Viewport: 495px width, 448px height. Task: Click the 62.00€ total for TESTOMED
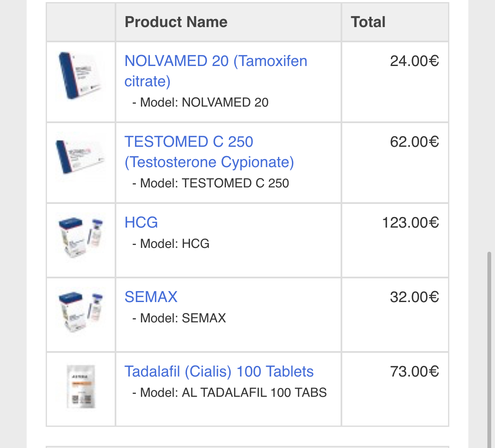pyautogui.click(x=414, y=142)
